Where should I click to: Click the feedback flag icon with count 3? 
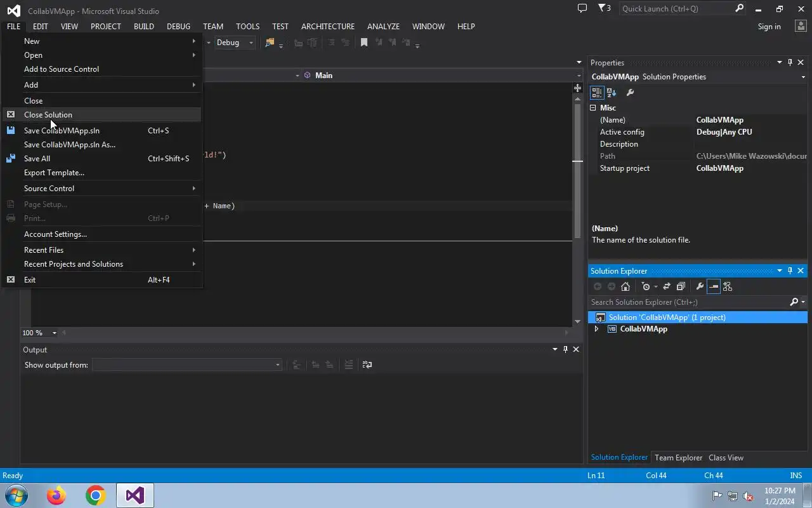[x=605, y=8]
